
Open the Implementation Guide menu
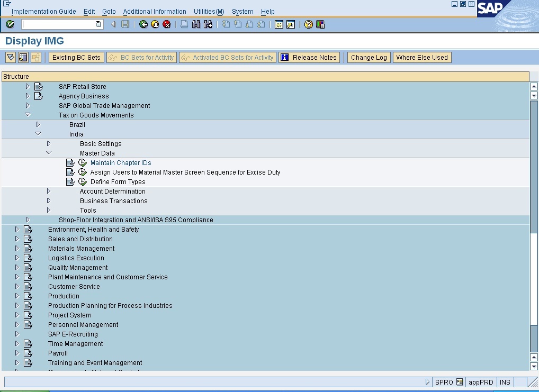(43, 11)
